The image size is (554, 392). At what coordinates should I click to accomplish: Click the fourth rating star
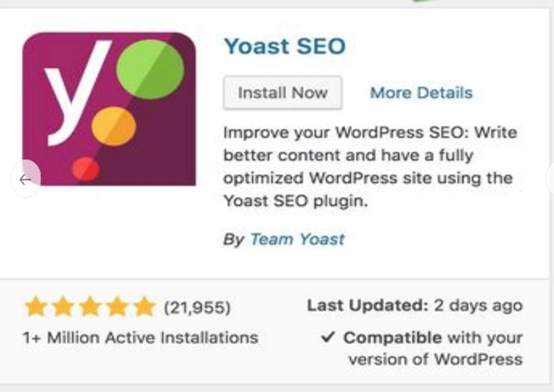point(117,306)
